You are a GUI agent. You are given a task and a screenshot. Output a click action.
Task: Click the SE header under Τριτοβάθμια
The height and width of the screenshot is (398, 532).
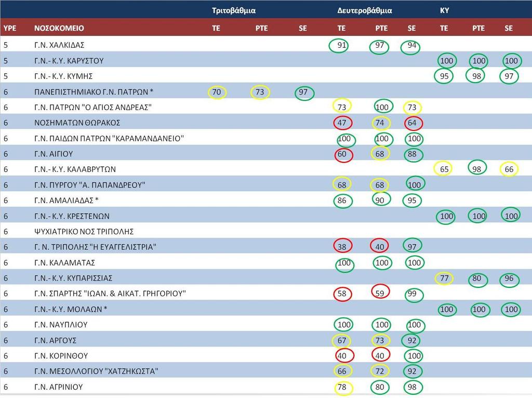303,28
